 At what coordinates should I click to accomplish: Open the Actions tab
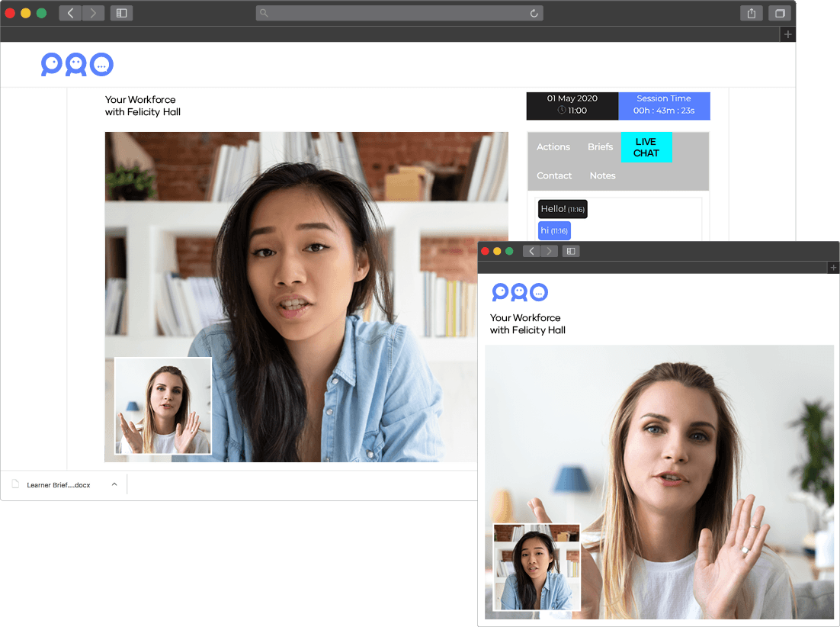[x=553, y=147]
